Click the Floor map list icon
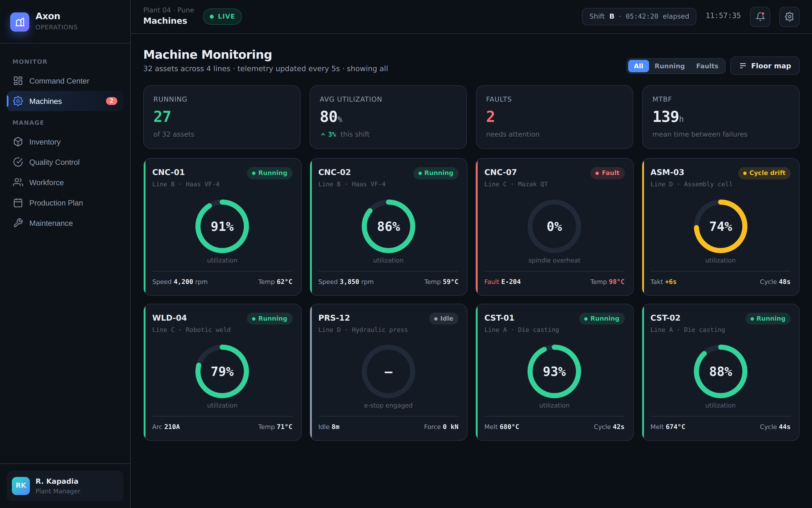Image resolution: width=812 pixels, height=508 pixels. [743, 66]
